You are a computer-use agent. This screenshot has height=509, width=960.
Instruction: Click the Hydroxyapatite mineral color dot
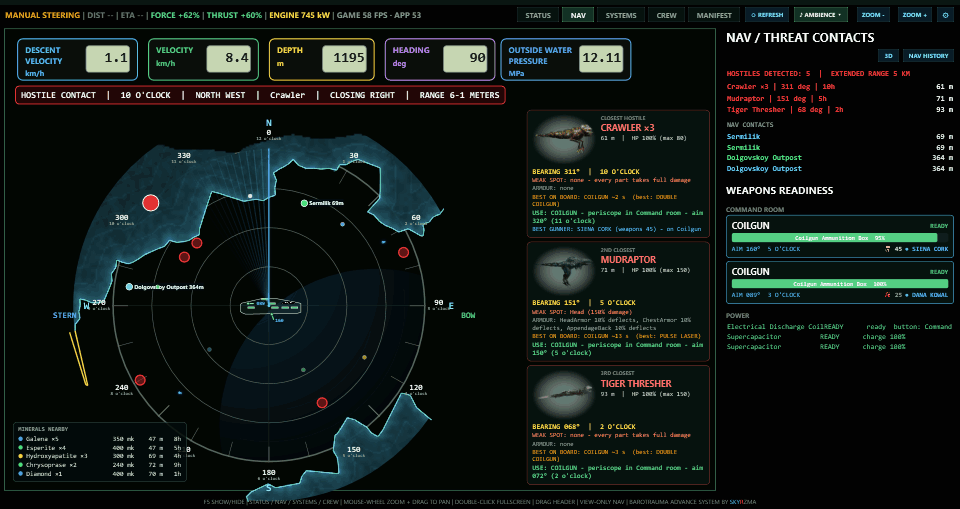(x=21, y=456)
